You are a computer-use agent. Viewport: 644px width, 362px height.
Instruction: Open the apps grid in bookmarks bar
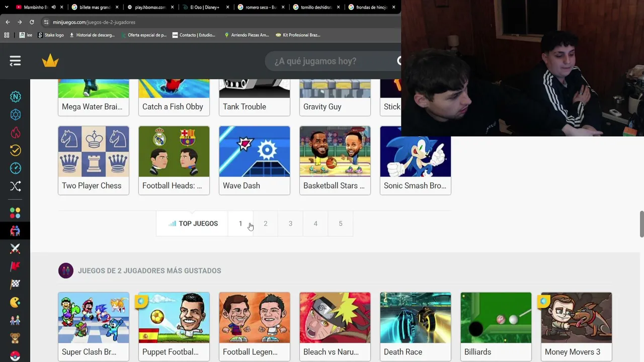tap(7, 35)
